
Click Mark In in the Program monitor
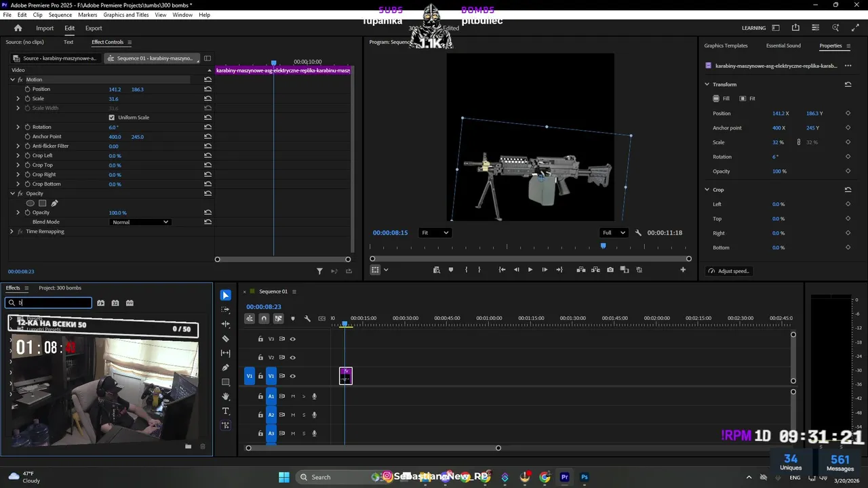pos(466,270)
